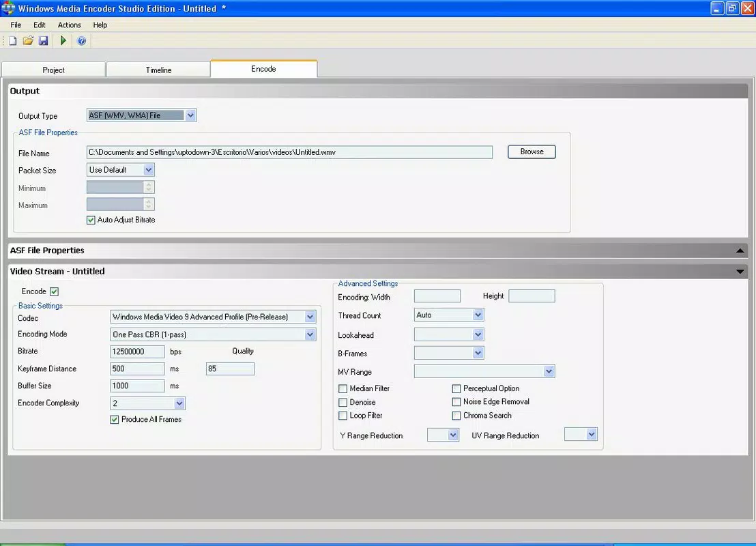
Task: Click the Open project folder icon
Action: pos(28,41)
